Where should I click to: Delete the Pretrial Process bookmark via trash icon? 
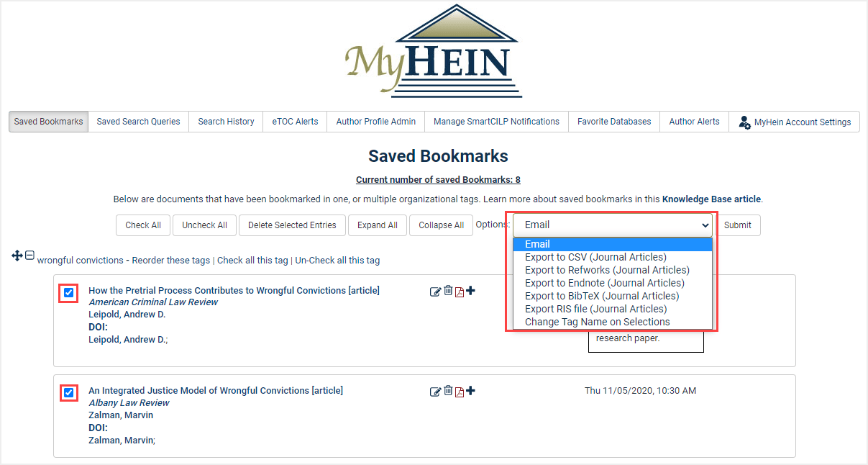448,291
